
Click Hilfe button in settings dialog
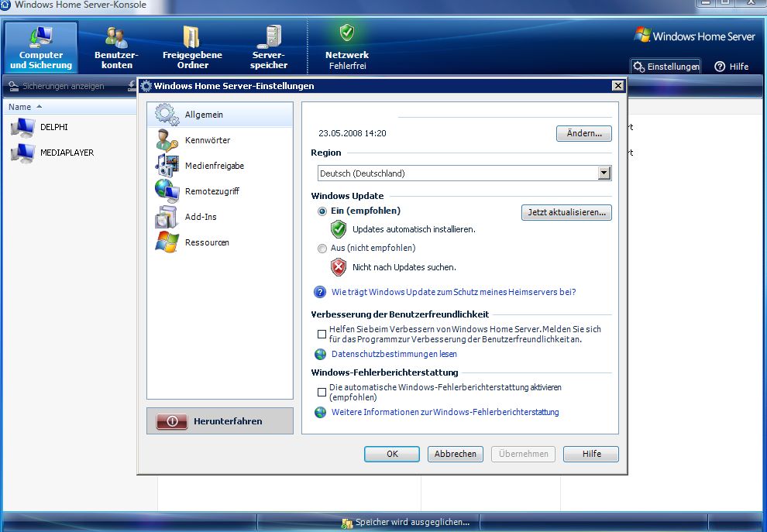(x=591, y=454)
